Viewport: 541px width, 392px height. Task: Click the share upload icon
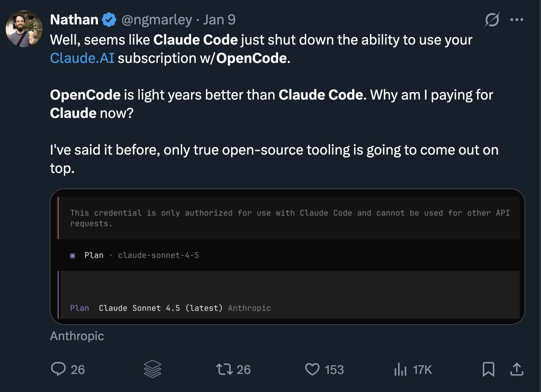[x=517, y=369]
